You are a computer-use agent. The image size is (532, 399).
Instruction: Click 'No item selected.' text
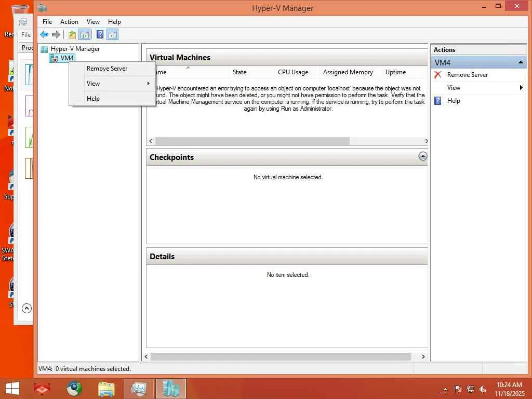[x=288, y=275]
